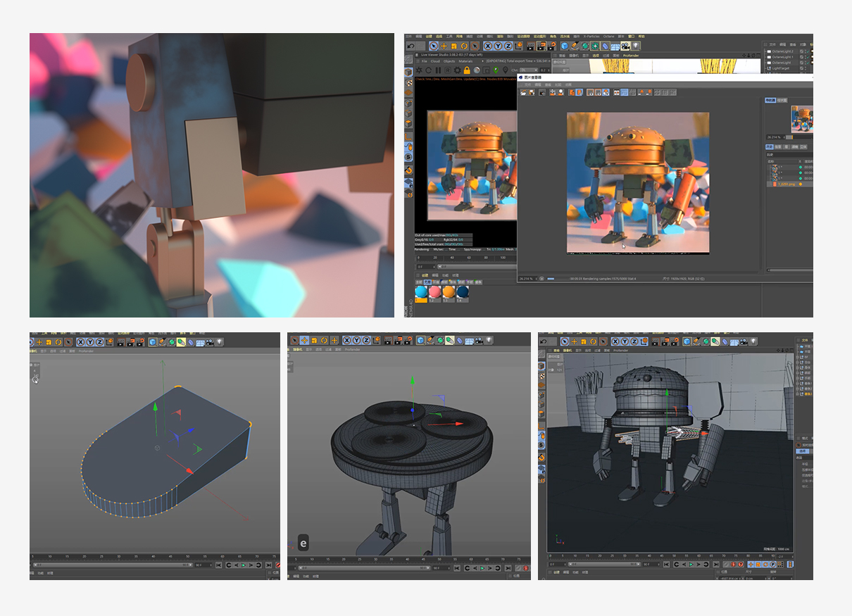The height and width of the screenshot is (616, 852).
Task: Click Pen spline icon in render screenshot toolbar
Action: [x=575, y=46]
